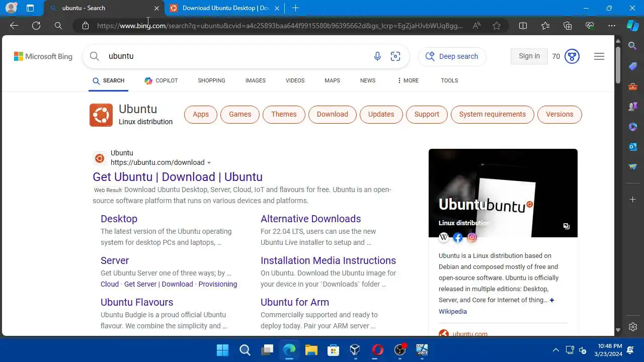Open the Desktop sublink
Viewport: 644px width, 362px height.
119,219
